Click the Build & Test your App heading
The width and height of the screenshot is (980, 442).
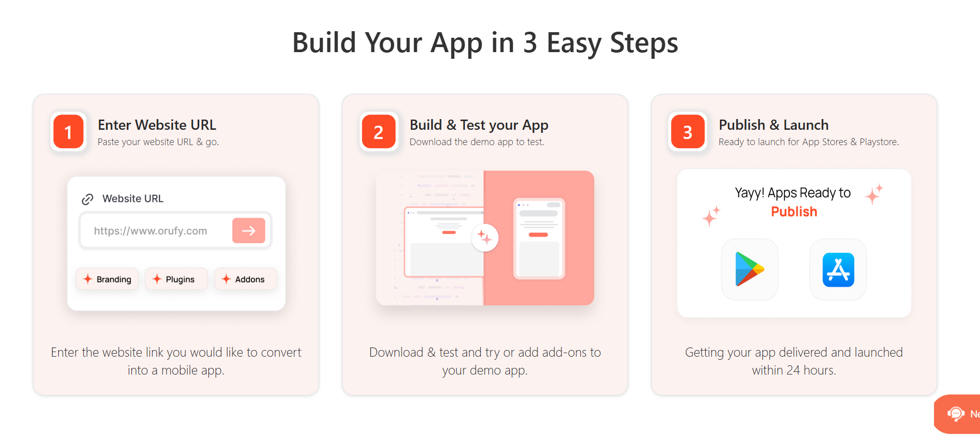pyautogui.click(x=479, y=125)
